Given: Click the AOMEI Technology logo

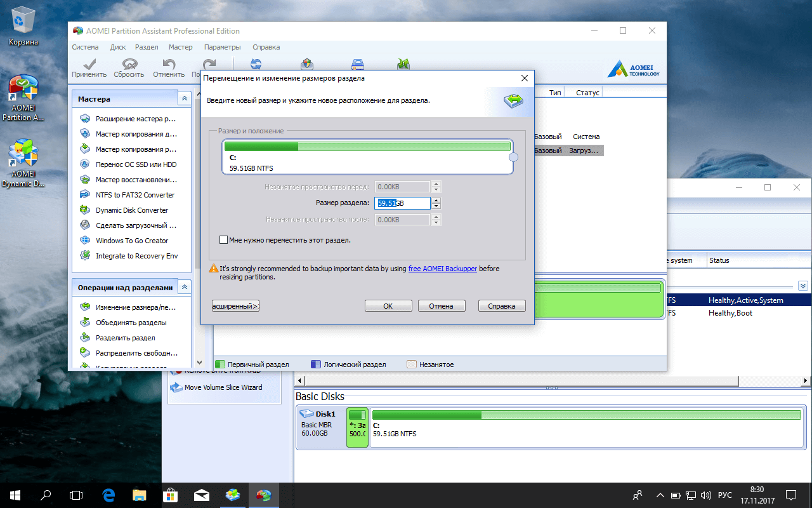Looking at the screenshot, I should [633, 69].
